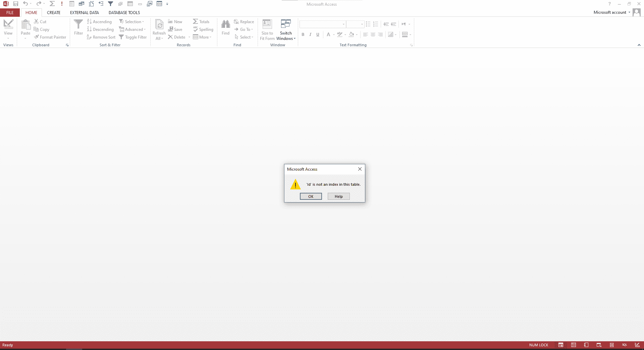Click the large Filter funnel button
644x350 pixels.
coord(78,27)
